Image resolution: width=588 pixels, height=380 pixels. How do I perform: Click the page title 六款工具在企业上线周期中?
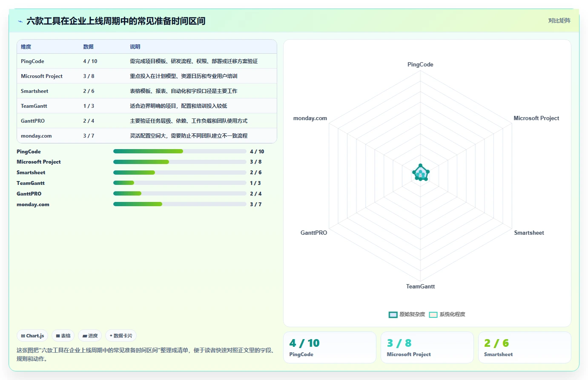point(116,21)
